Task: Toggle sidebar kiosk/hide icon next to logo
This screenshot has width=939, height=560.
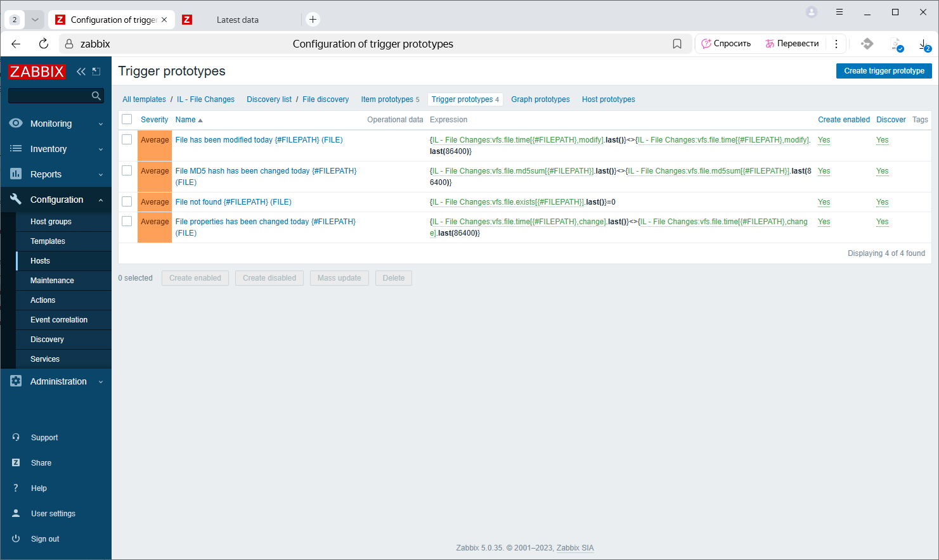Action: 96,72
